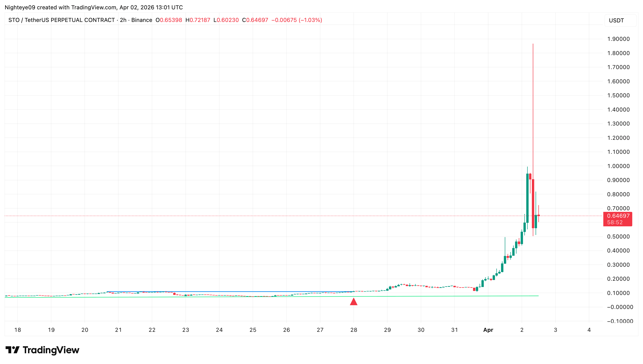Screen dimensions: 643x364
Task: Click the STO / TetherUS PERPETUAL CONTRACT title
Action: (x=62, y=20)
